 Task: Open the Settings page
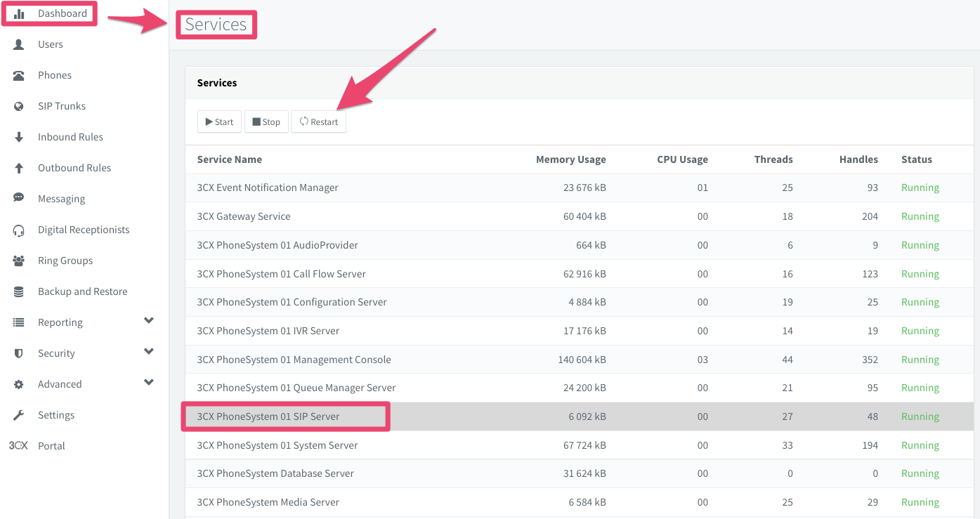[x=56, y=415]
